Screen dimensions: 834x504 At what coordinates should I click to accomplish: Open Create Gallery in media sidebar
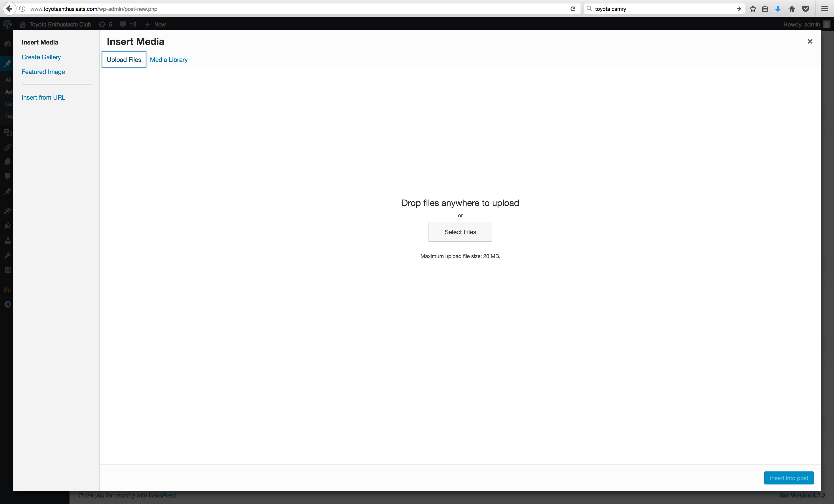(x=41, y=57)
